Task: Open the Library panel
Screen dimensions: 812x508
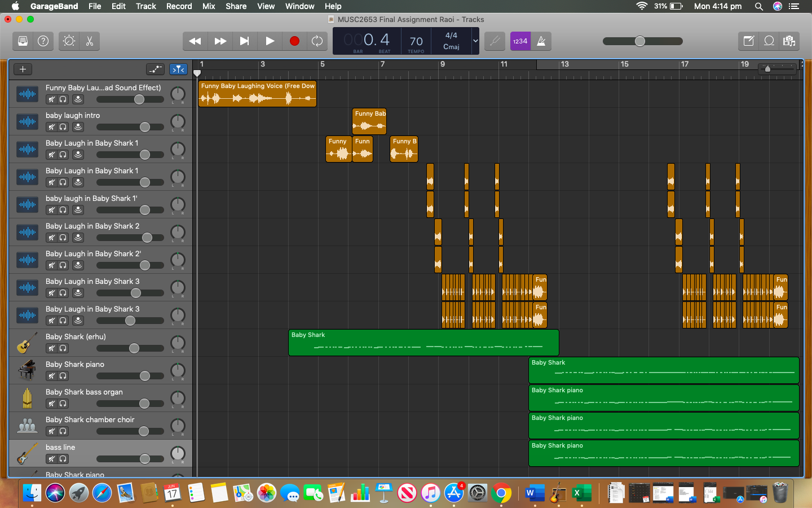Action: (23, 41)
